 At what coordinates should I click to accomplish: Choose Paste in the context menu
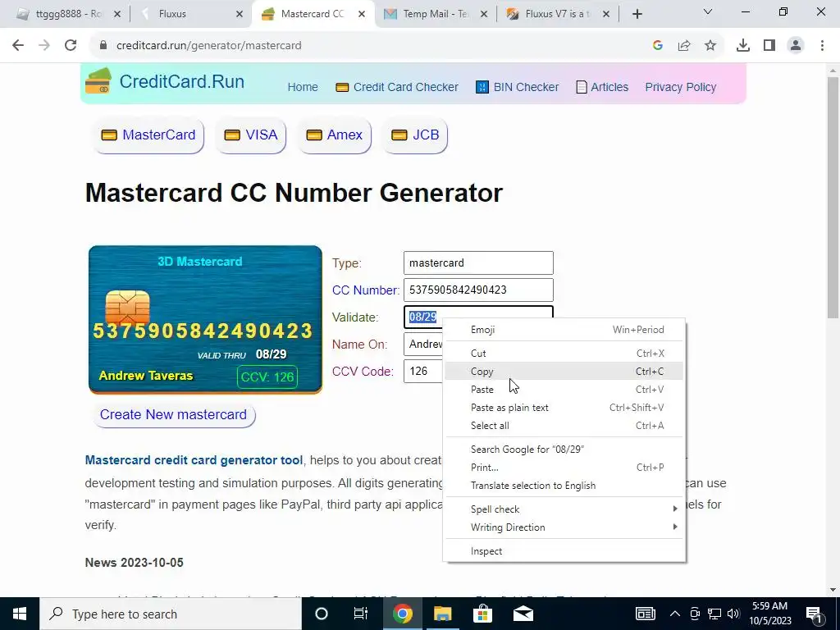click(x=564, y=390)
